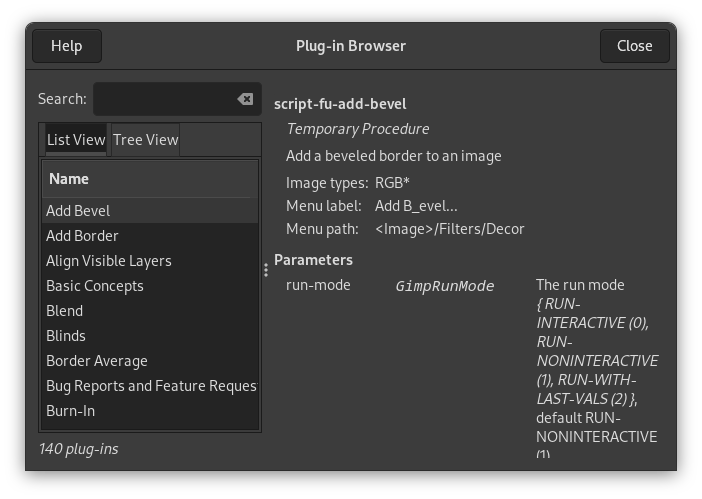Click the script-fu-add-bevel procedure title
Screen dimensions: 702x499
tap(340, 104)
